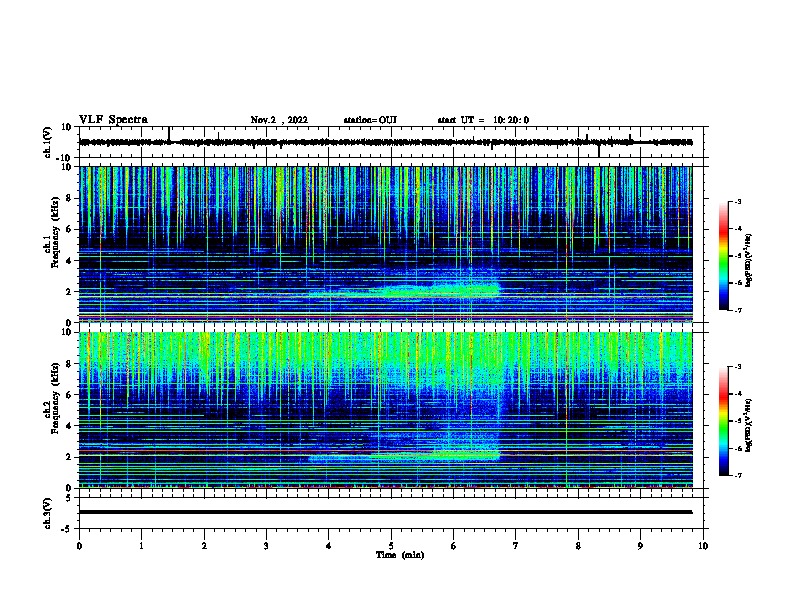The height and width of the screenshot is (612, 792).
Task: Click time axis tick label "3"
Action: click(266, 546)
